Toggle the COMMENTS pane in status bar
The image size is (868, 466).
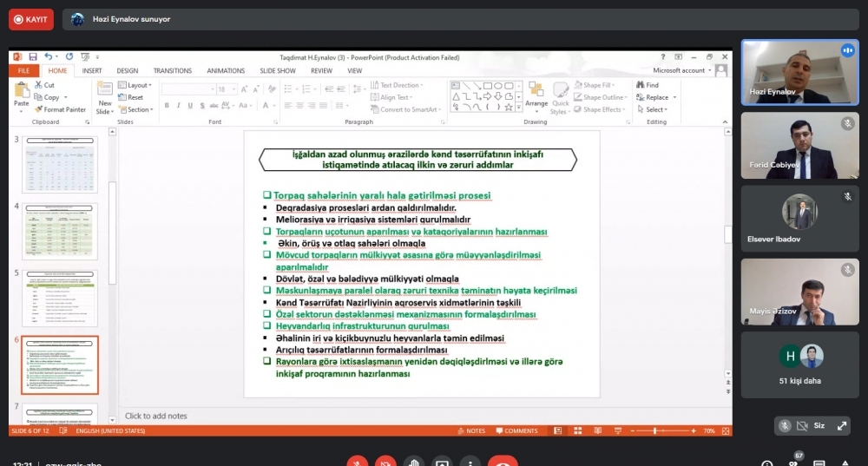click(516, 430)
